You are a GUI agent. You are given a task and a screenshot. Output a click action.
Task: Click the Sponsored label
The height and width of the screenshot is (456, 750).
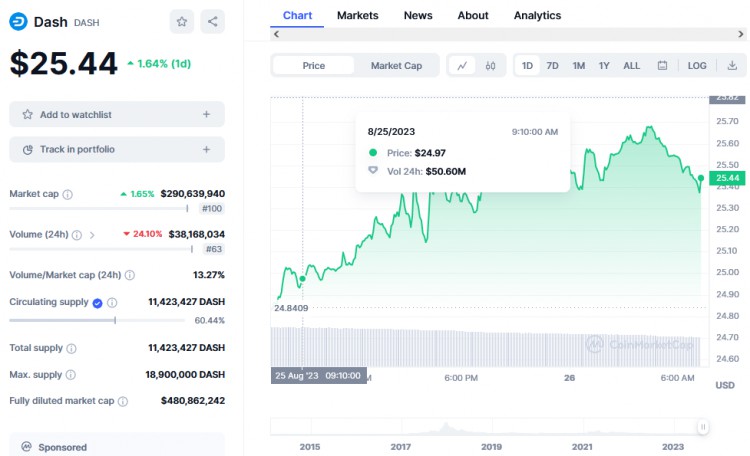click(x=63, y=447)
